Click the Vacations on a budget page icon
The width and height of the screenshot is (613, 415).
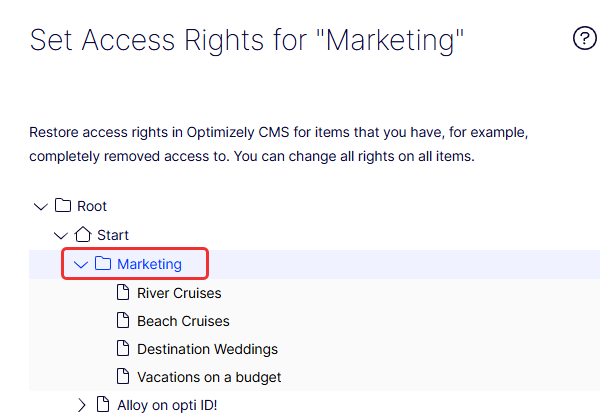pos(124,377)
